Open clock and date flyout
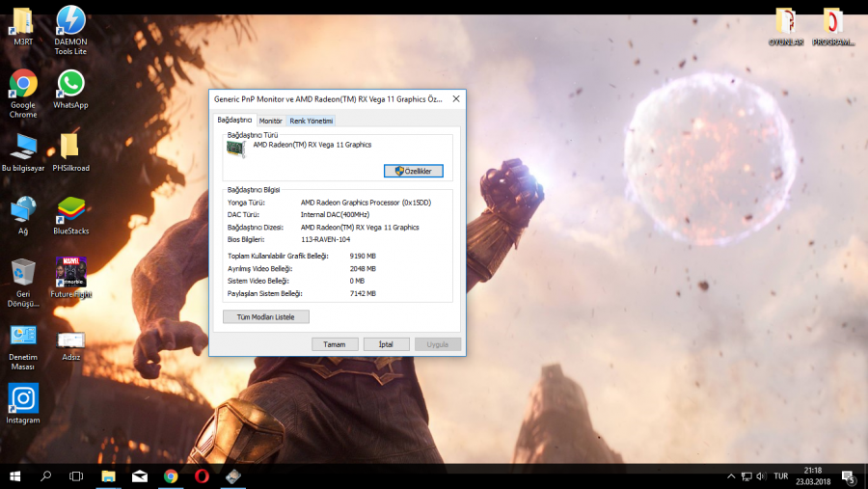The image size is (868, 489). [813, 476]
